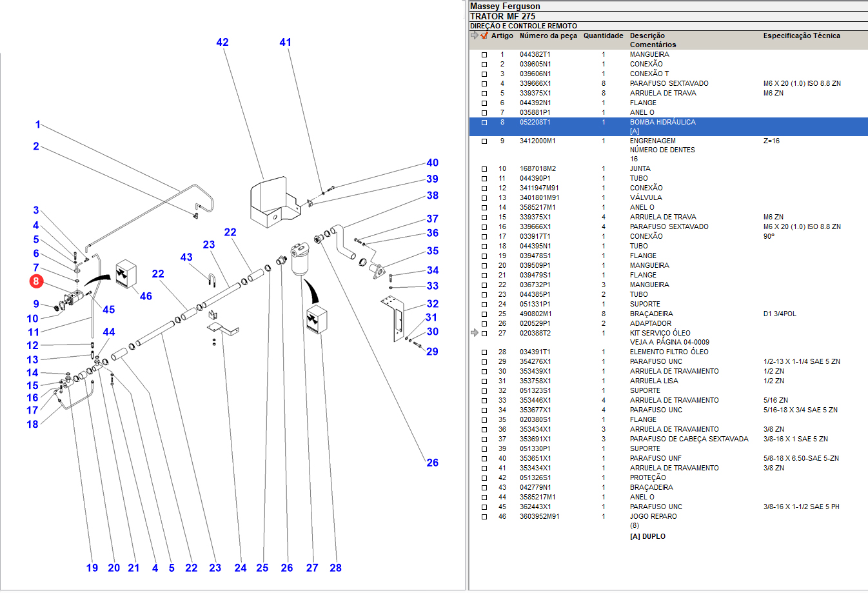Click the Número da peça column header
Image resolution: width=868 pixels, height=593 pixels.
coord(548,36)
